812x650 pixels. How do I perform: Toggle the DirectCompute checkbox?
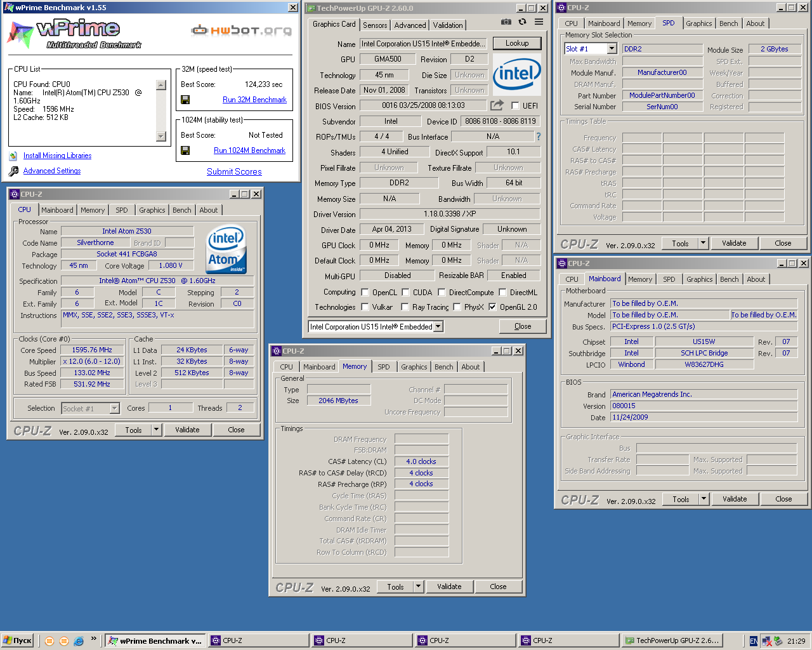click(x=441, y=293)
